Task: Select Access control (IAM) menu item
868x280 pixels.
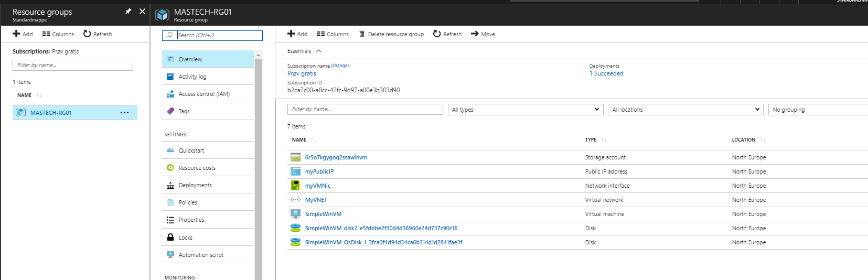Action: pyautogui.click(x=204, y=94)
